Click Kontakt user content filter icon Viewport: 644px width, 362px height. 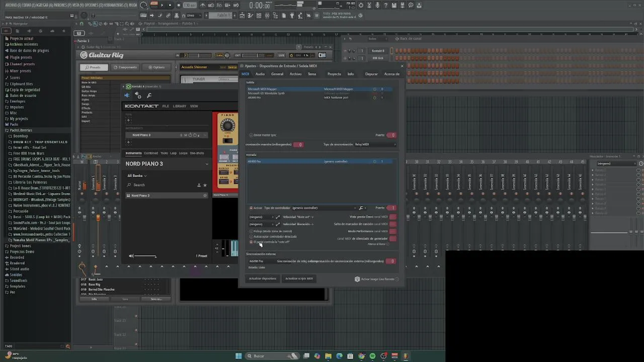click(199, 185)
